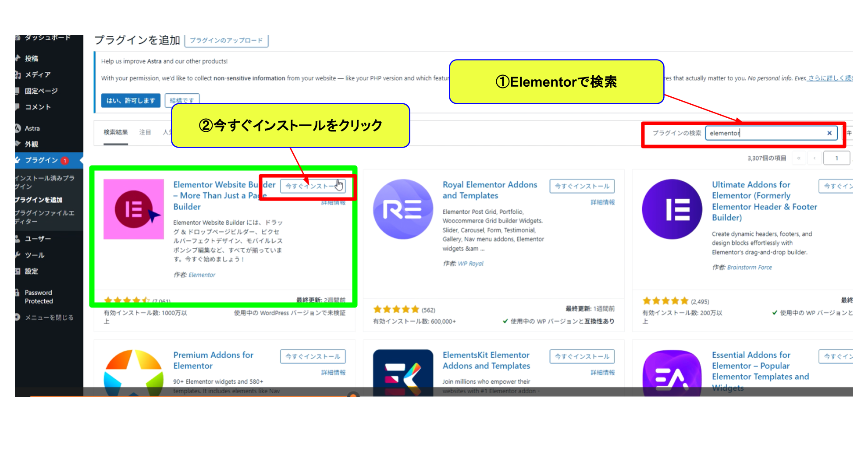
Task: Open Password Protected menu
Action: [x=39, y=297]
